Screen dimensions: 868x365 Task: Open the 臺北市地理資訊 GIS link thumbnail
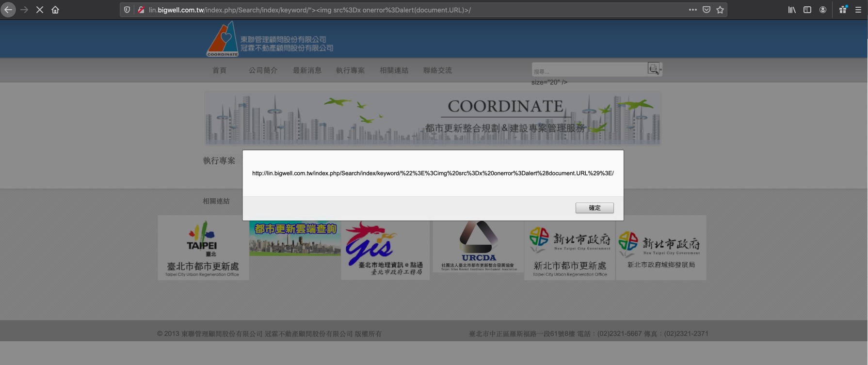[385, 250]
